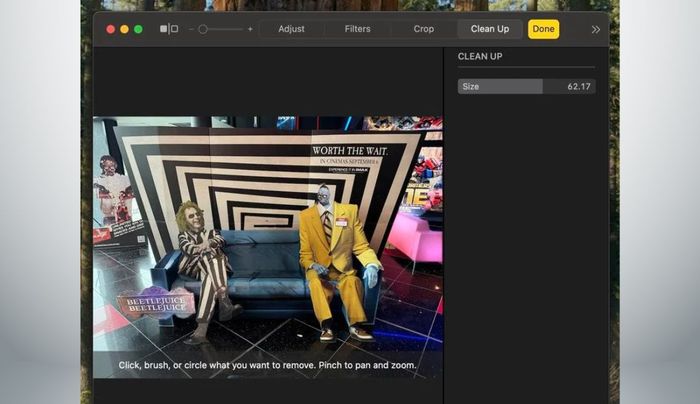The image size is (700, 404).
Task: Click the yellow Done button
Action: coord(543,29)
